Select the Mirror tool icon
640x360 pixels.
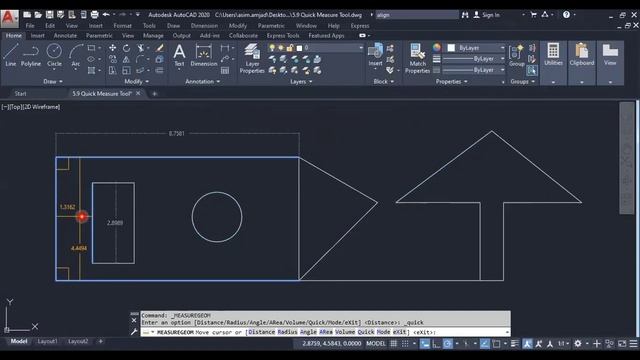coord(127,60)
